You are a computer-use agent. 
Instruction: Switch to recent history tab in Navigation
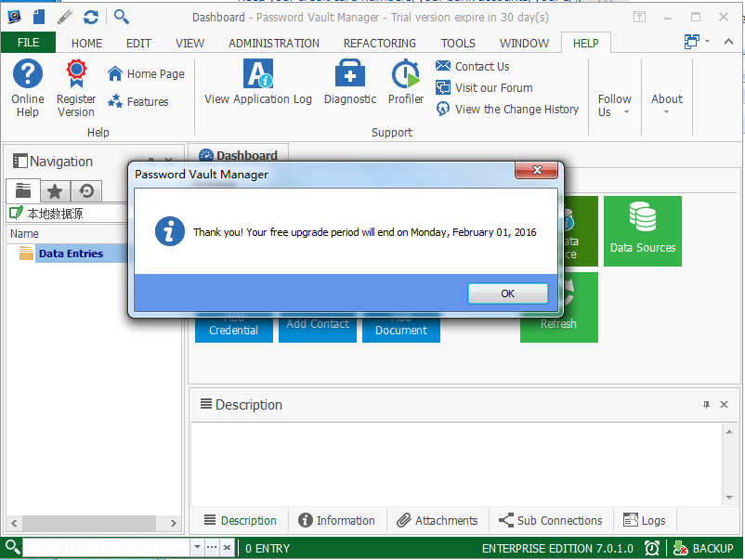86,191
